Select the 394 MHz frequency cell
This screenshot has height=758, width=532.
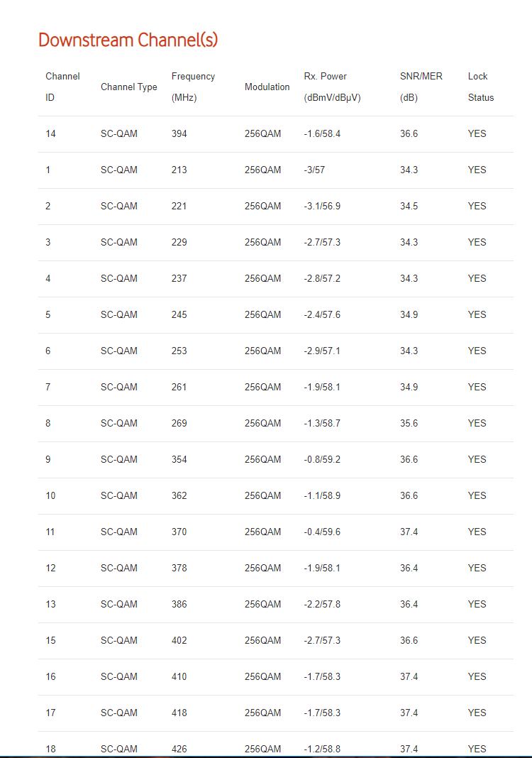[x=179, y=134]
